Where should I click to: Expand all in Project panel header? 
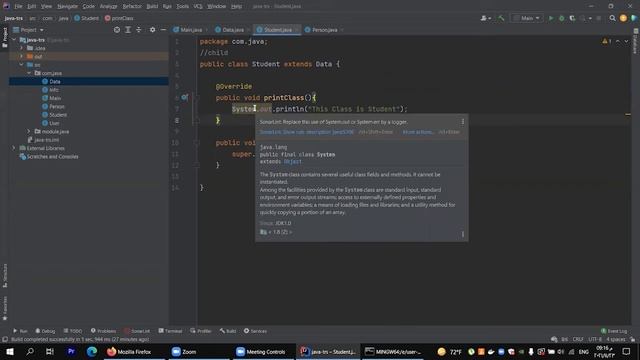[x=128, y=30]
